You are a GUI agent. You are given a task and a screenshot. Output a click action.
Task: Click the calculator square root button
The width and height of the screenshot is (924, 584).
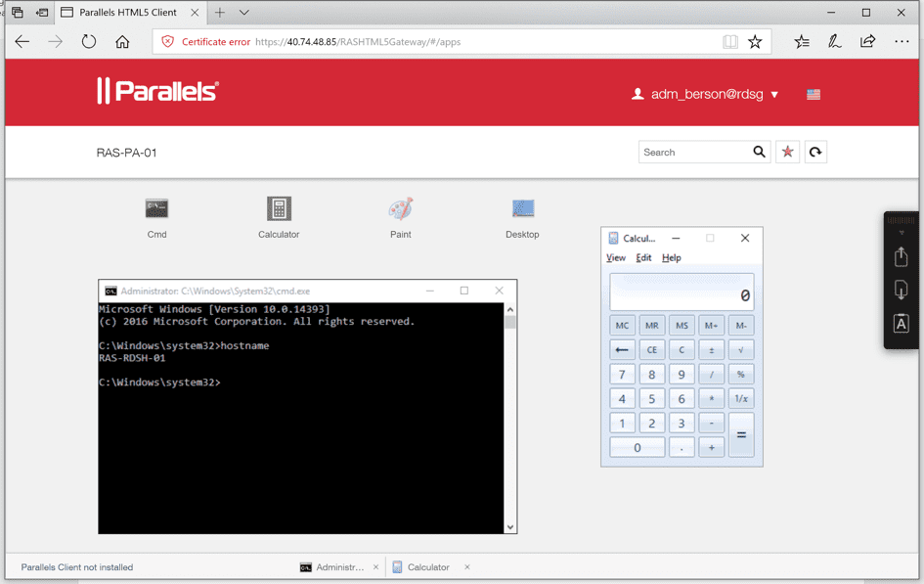pos(741,349)
